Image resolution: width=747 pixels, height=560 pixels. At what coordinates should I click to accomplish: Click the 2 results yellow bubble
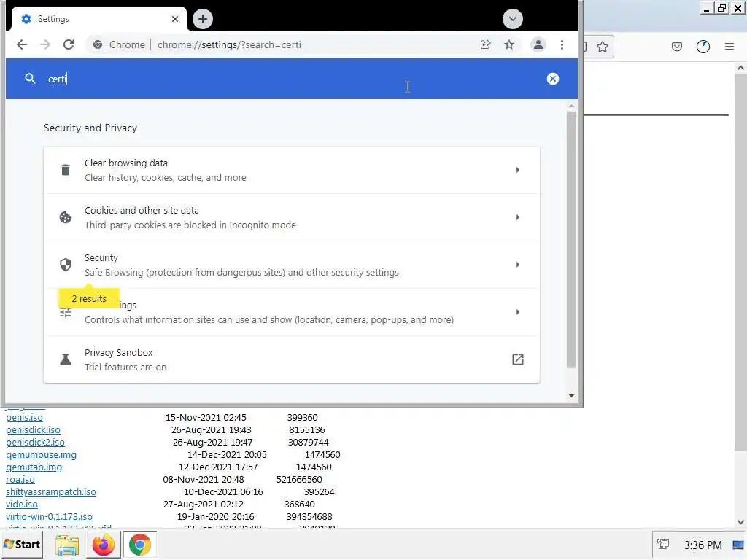coord(89,298)
